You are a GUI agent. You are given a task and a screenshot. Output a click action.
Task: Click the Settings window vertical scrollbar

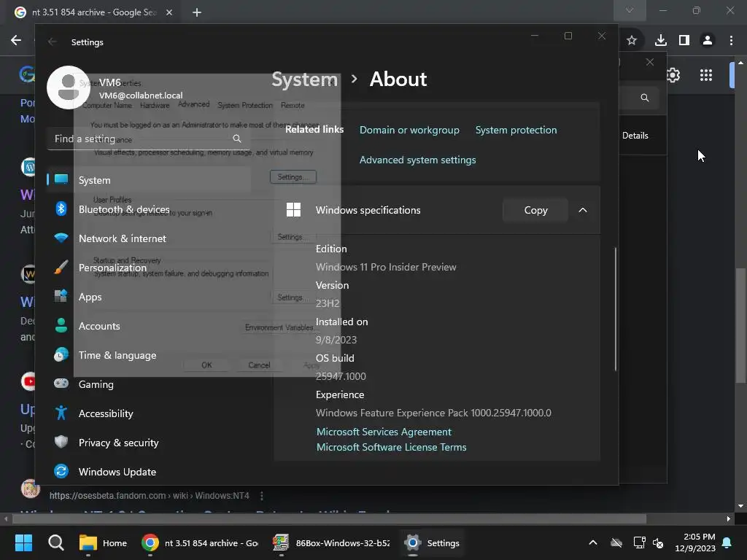616,308
